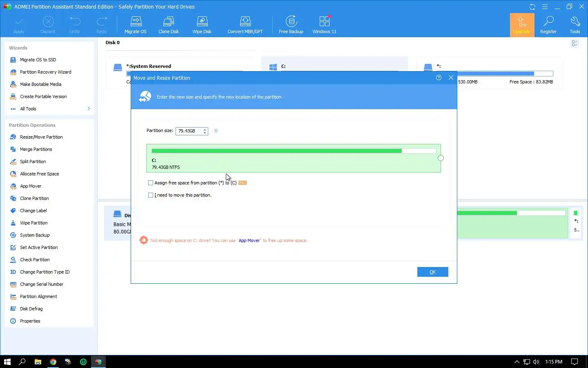This screenshot has height=368, width=588.
Task: Select Merge Partitions operation
Action: (36, 149)
